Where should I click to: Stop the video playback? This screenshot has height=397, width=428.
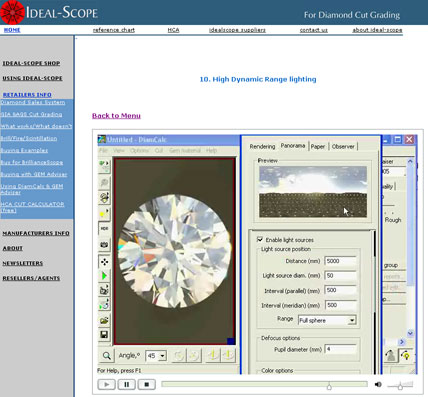click(146, 384)
